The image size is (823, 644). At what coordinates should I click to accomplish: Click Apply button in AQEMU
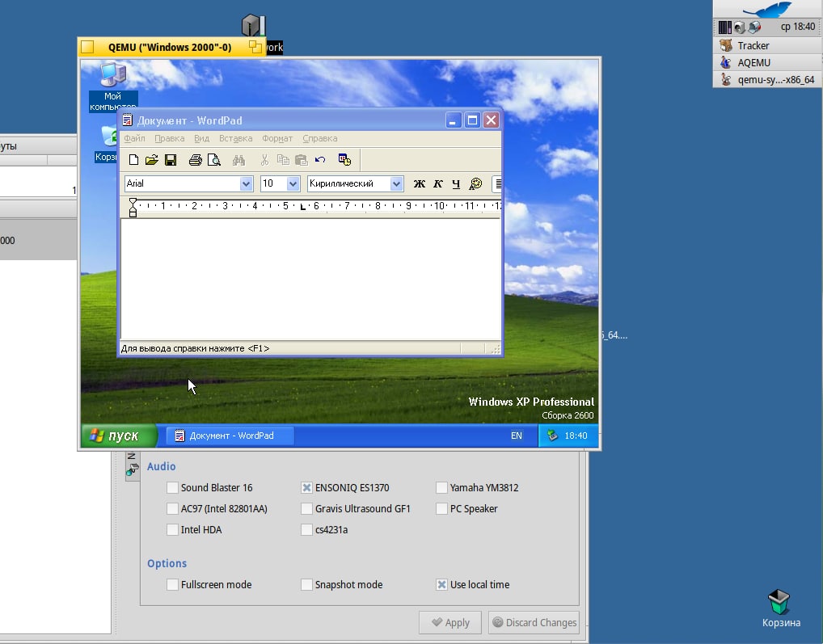(450, 622)
